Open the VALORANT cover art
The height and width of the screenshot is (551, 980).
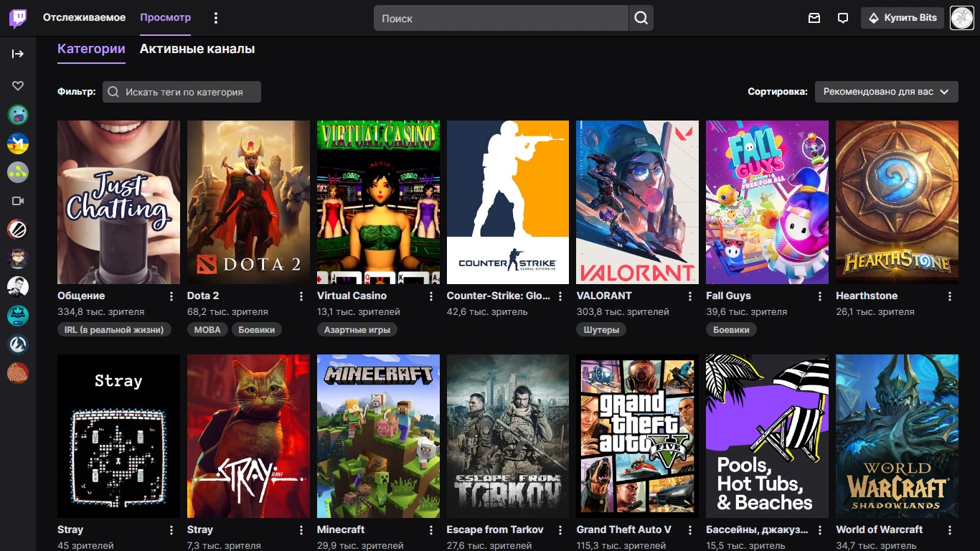pos(638,202)
